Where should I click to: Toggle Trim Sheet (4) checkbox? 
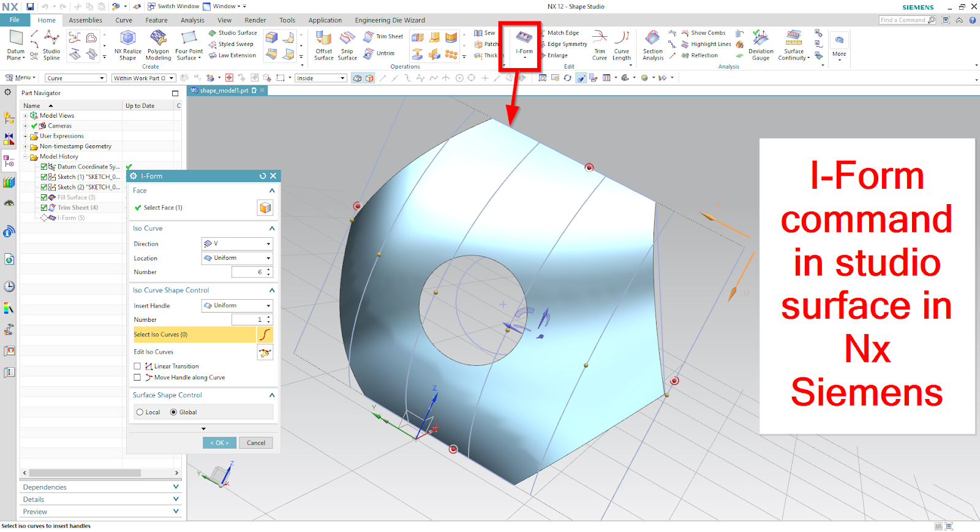coord(44,208)
